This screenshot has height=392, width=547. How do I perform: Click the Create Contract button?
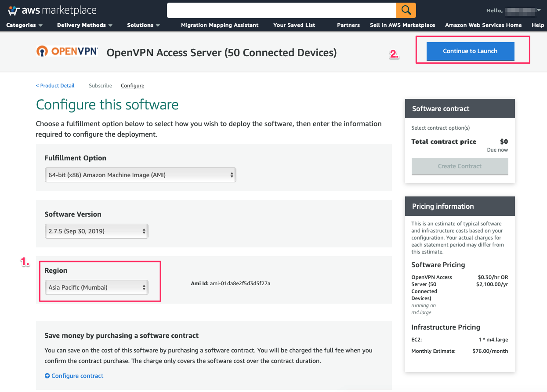(460, 166)
